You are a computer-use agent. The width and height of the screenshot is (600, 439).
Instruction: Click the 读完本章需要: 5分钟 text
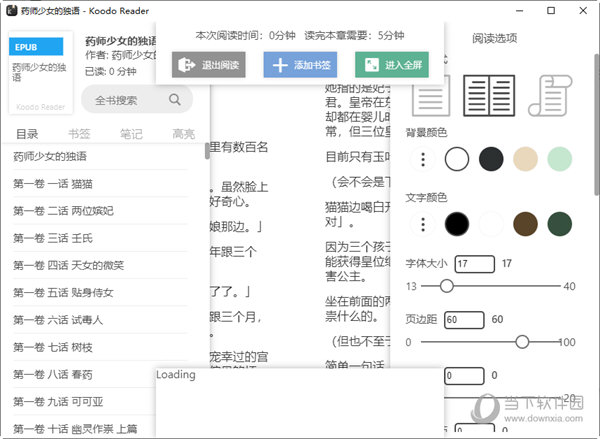(354, 36)
